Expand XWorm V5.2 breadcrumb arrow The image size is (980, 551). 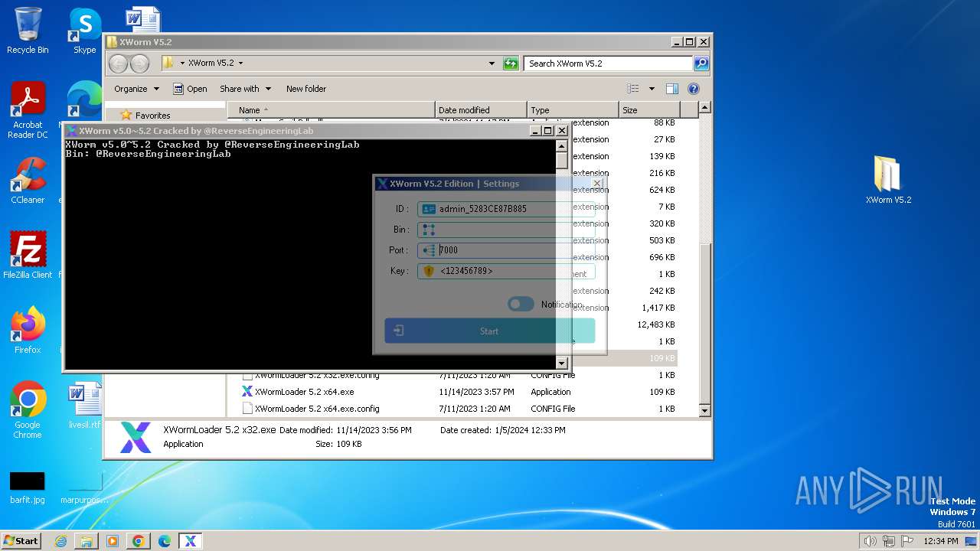pos(240,64)
